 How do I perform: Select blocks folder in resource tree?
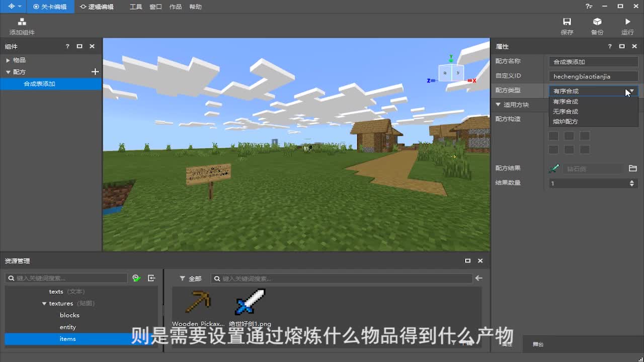tap(69, 315)
